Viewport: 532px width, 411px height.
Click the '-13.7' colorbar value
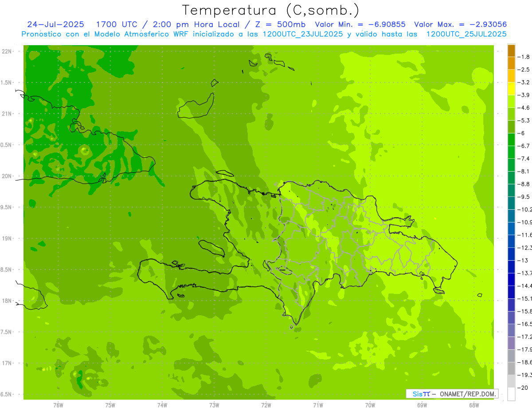tap(525, 273)
